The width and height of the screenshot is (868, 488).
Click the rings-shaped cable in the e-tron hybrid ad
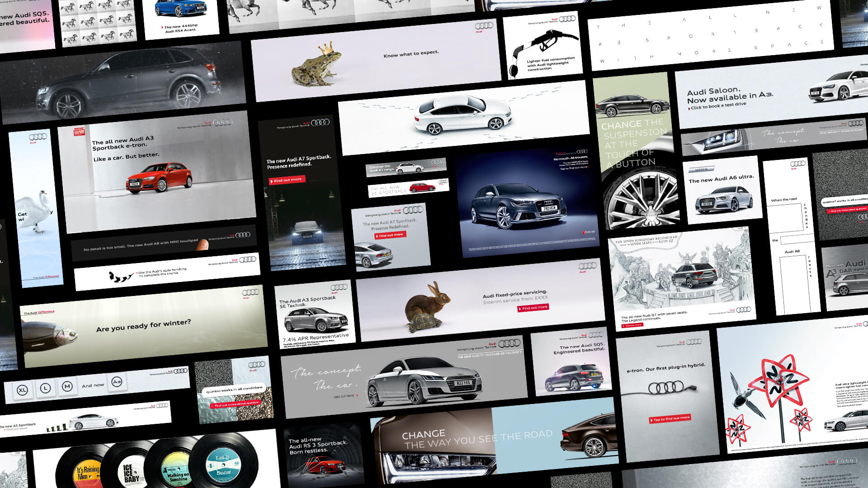coord(666,387)
